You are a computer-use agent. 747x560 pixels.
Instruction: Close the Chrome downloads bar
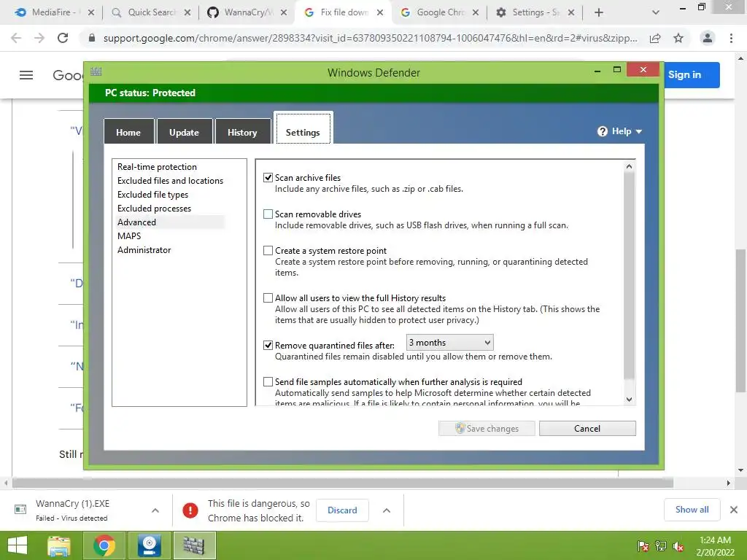click(x=734, y=510)
